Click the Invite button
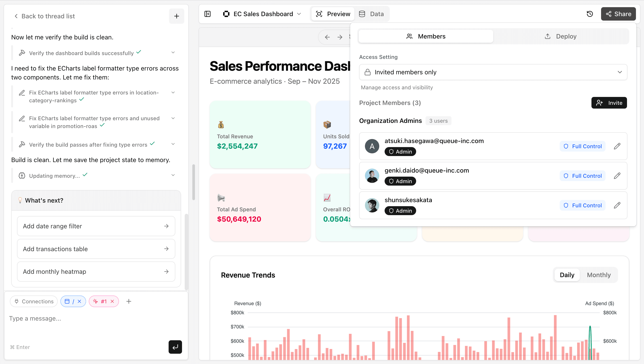This screenshot has width=644, height=364. coord(609,103)
